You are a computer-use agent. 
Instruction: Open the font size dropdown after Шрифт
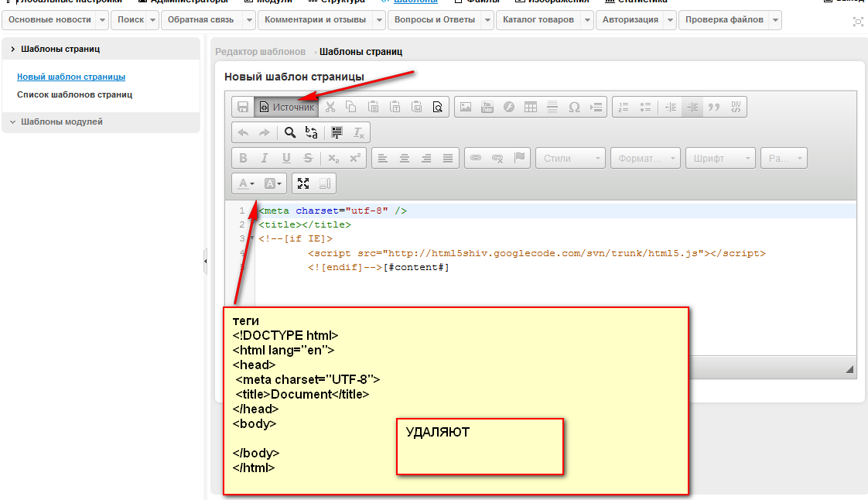tap(784, 158)
